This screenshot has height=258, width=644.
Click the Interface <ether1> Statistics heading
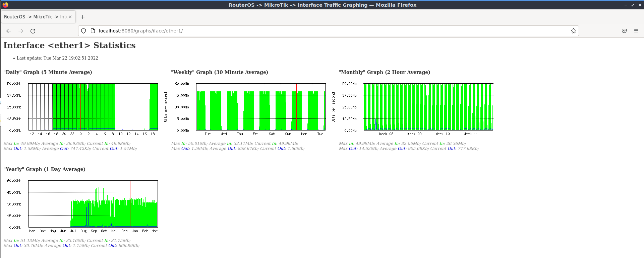tap(69, 45)
